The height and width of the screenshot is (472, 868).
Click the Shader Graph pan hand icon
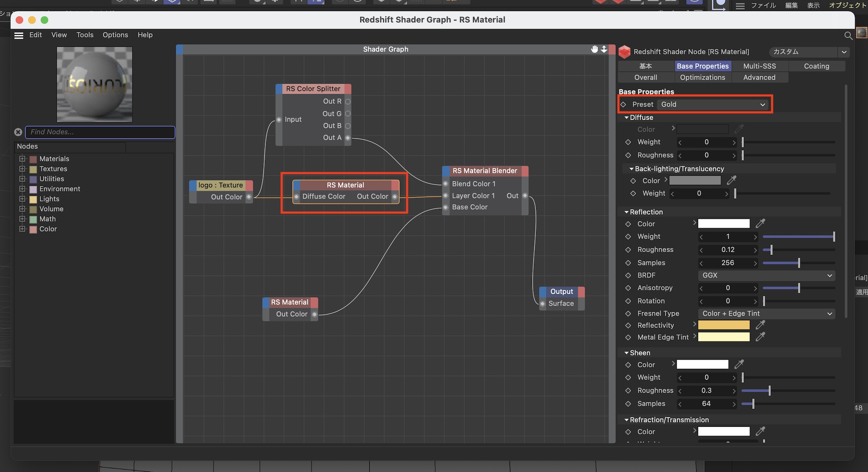click(594, 49)
